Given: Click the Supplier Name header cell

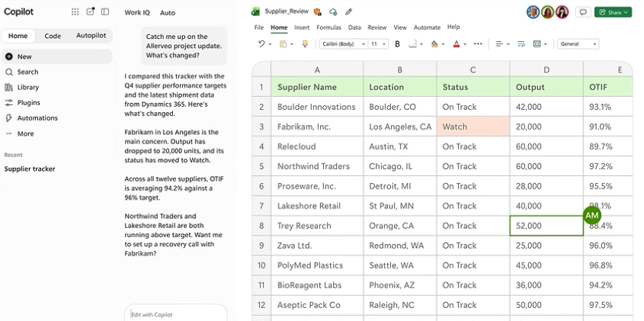Looking at the screenshot, I should click(317, 87).
